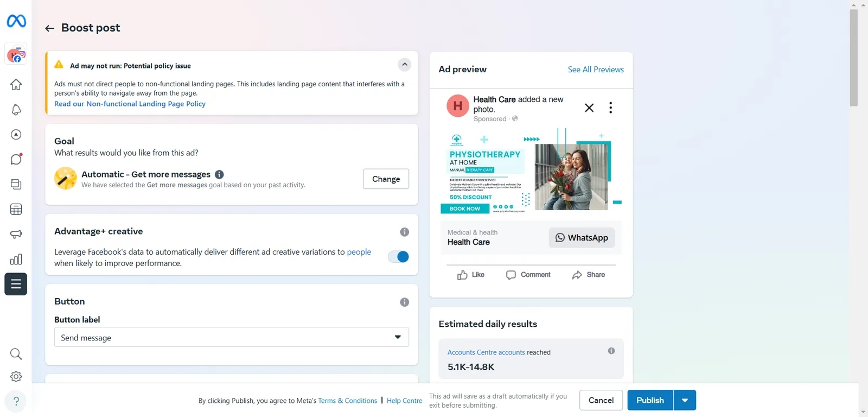868x417 pixels.
Task: Click See All Previews link
Action: pyautogui.click(x=596, y=69)
